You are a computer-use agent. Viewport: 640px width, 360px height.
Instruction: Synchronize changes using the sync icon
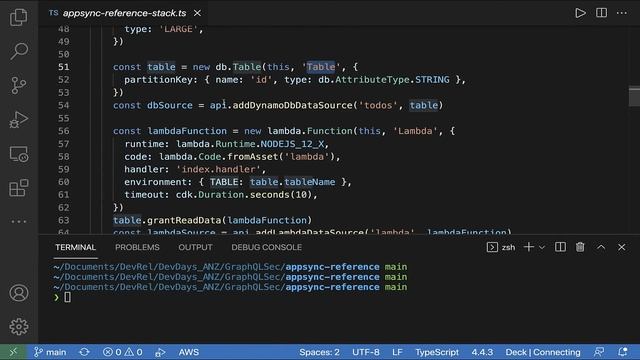click(x=84, y=352)
